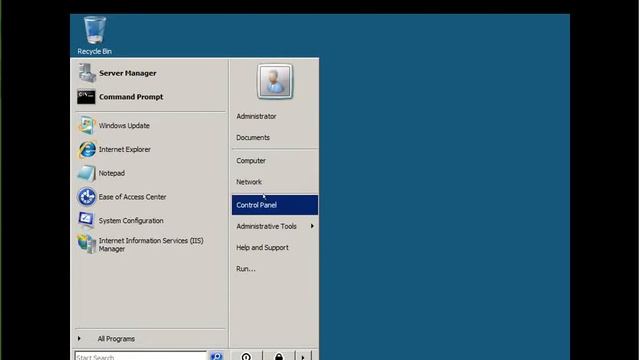This screenshot has height=360, width=640.
Task: Expand the All Programs arrow
Action: 79,338
